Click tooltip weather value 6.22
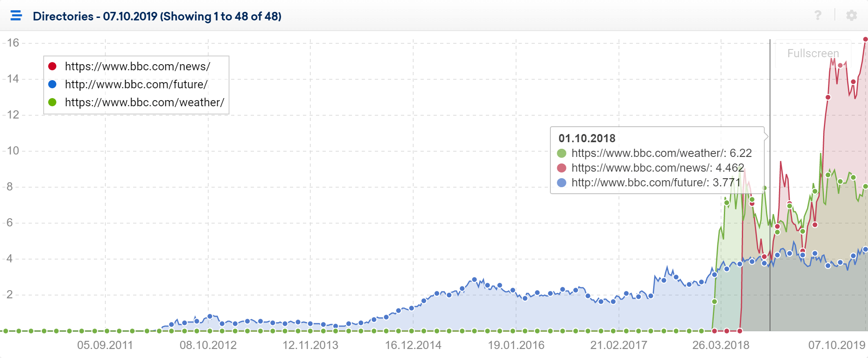The height and width of the screenshot is (358, 868). [741, 153]
